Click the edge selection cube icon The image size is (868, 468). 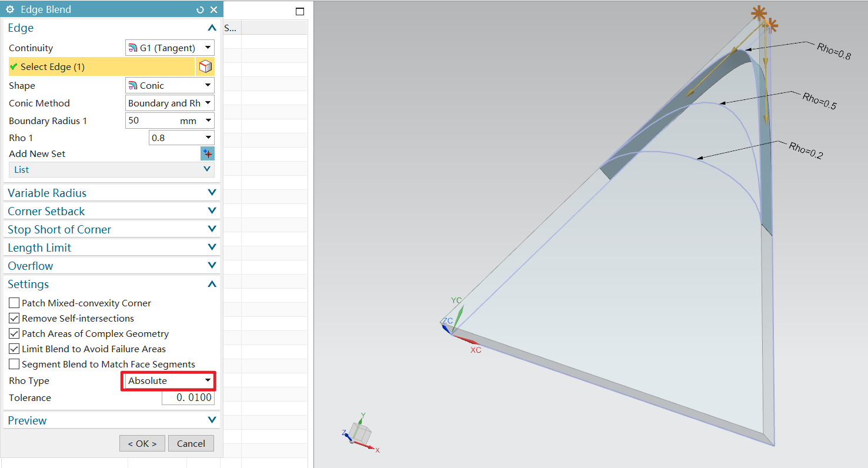[205, 66]
